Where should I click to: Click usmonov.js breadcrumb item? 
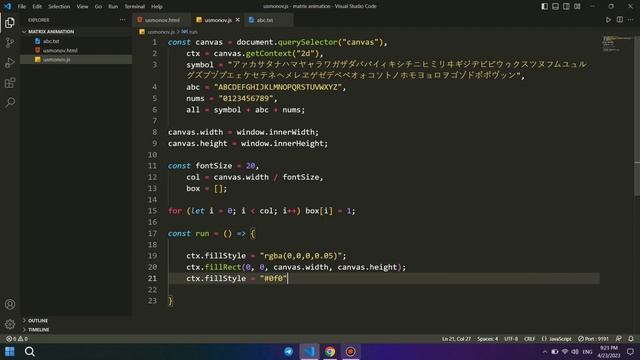pyautogui.click(x=161, y=31)
